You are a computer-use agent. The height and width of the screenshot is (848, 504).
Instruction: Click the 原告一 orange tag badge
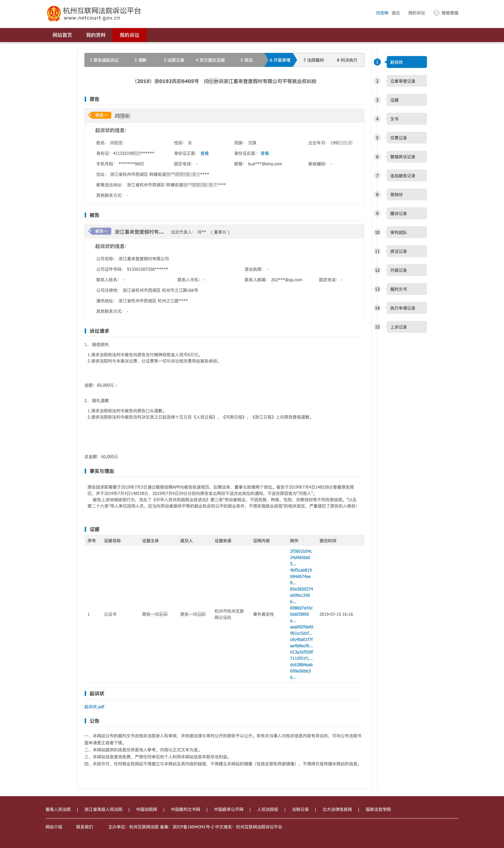tap(100, 115)
